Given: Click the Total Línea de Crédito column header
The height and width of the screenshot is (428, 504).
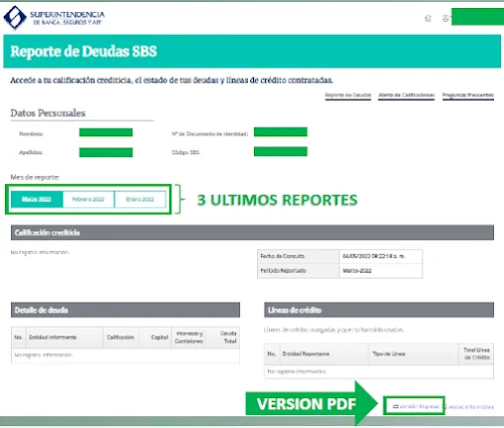Looking at the screenshot, I should [477, 353].
